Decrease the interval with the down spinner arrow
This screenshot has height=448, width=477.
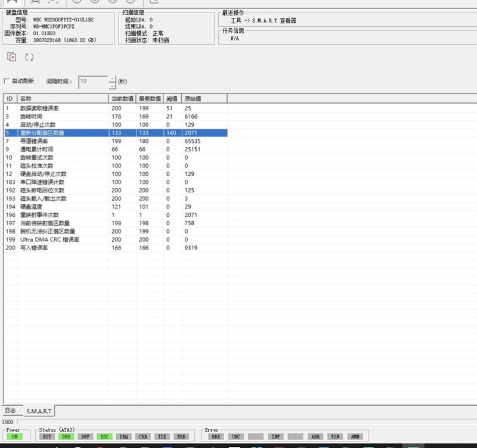tap(112, 86)
